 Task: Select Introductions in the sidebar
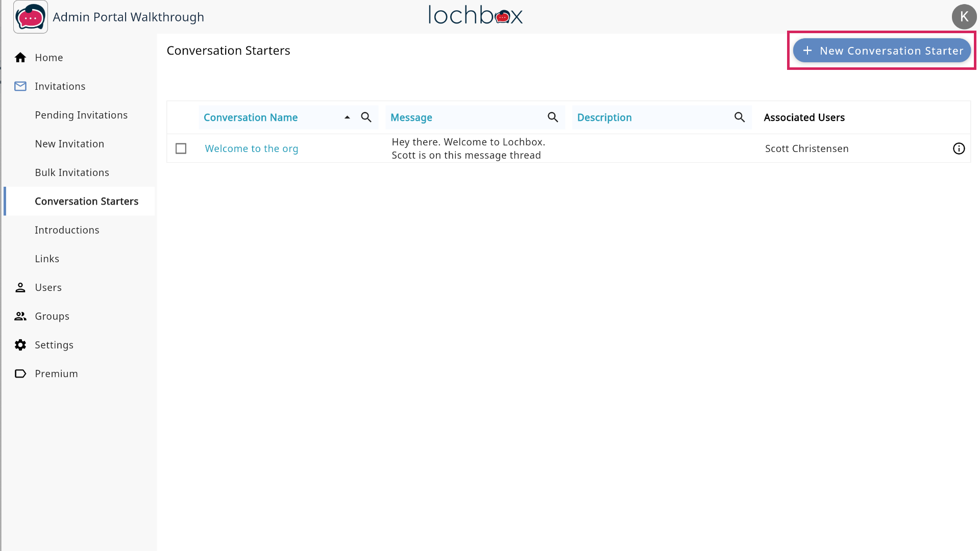point(67,230)
